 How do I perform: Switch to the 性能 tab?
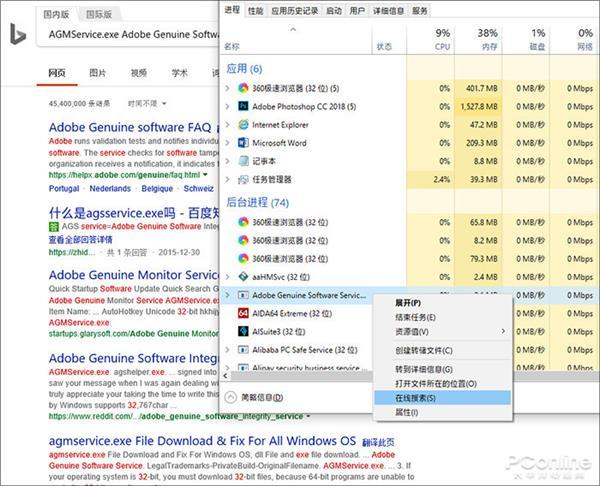(255, 11)
